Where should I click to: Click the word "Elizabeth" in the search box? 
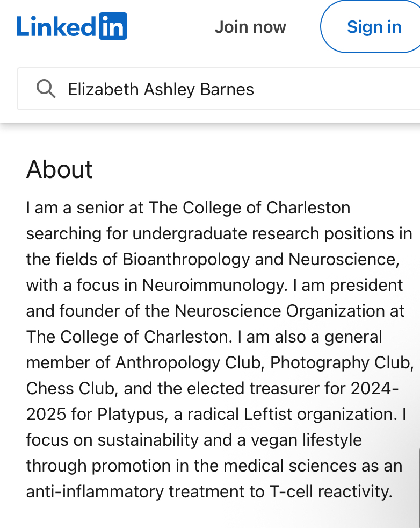103,90
